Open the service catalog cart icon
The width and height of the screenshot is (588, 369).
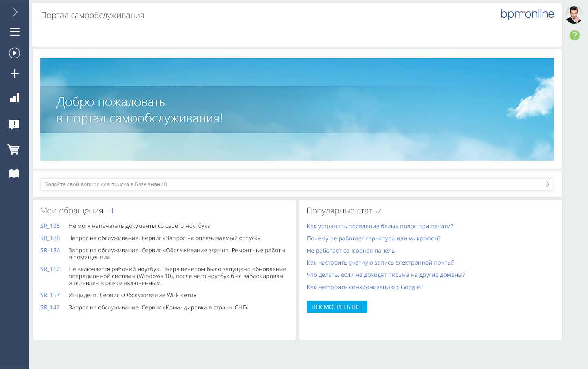click(x=14, y=149)
